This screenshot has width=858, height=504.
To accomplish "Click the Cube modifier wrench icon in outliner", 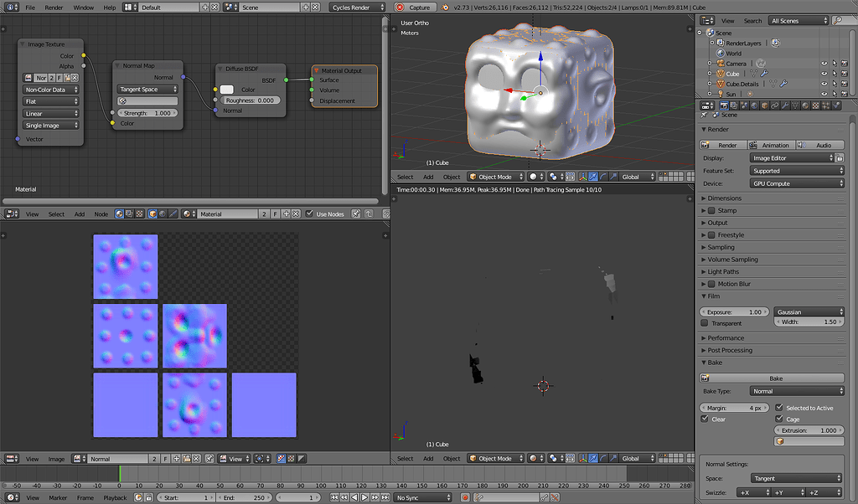I will tap(764, 74).
